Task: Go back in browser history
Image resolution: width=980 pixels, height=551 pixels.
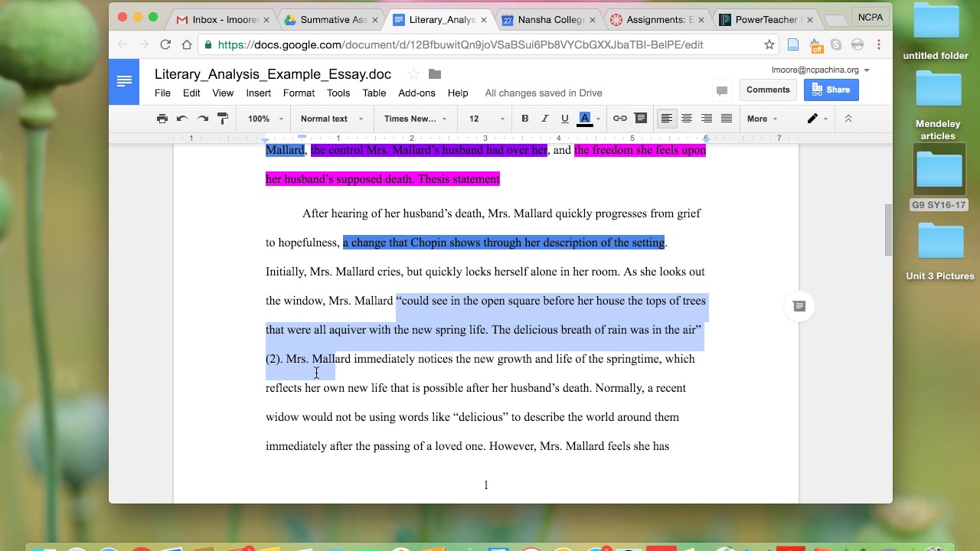Action: tap(122, 44)
